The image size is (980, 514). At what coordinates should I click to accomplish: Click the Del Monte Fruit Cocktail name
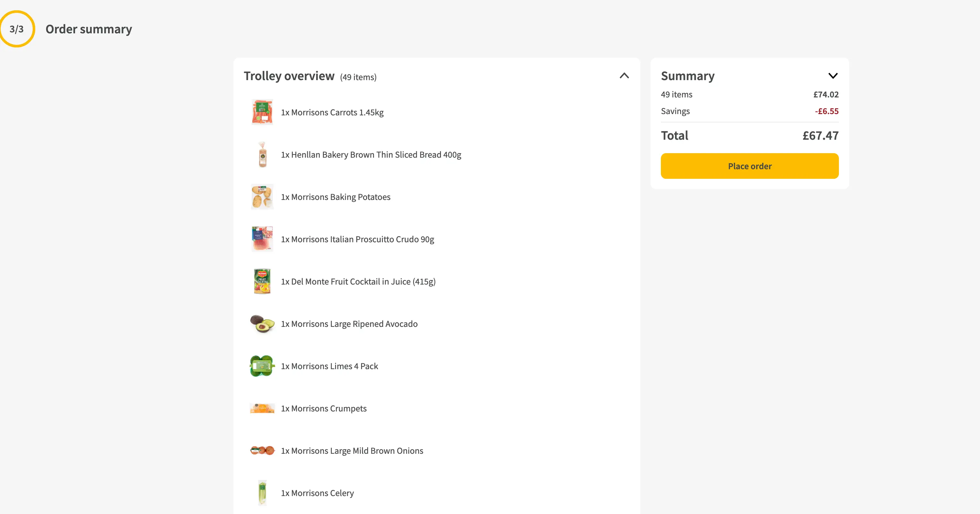point(358,282)
